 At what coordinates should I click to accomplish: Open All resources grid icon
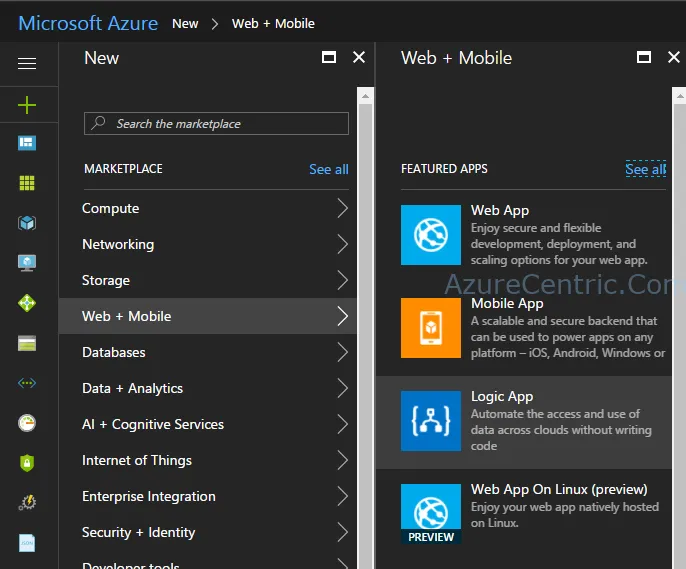pyautogui.click(x=27, y=183)
